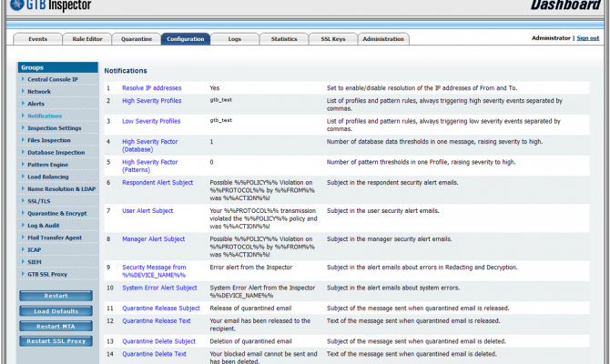Click the GTB Inspector logo icon

[x=16, y=5]
